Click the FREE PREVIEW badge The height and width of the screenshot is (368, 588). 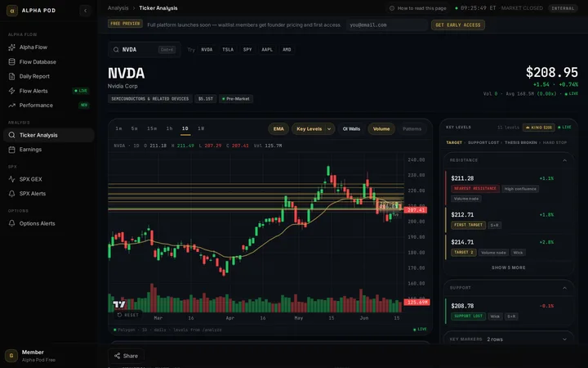tap(125, 24)
